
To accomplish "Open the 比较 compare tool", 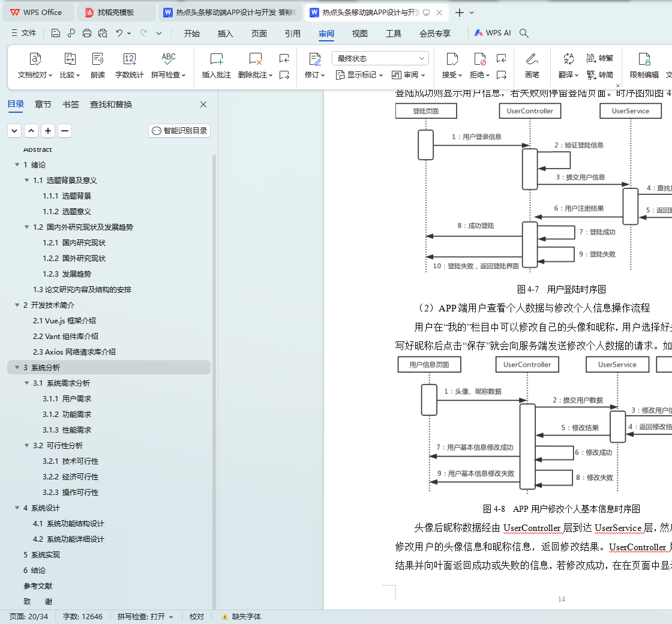I will 70,65.
